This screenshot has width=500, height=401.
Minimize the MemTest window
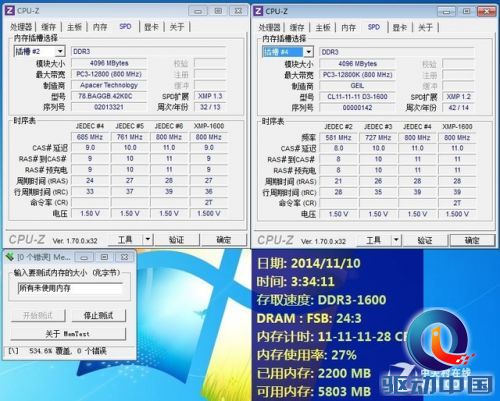pos(84,257)
